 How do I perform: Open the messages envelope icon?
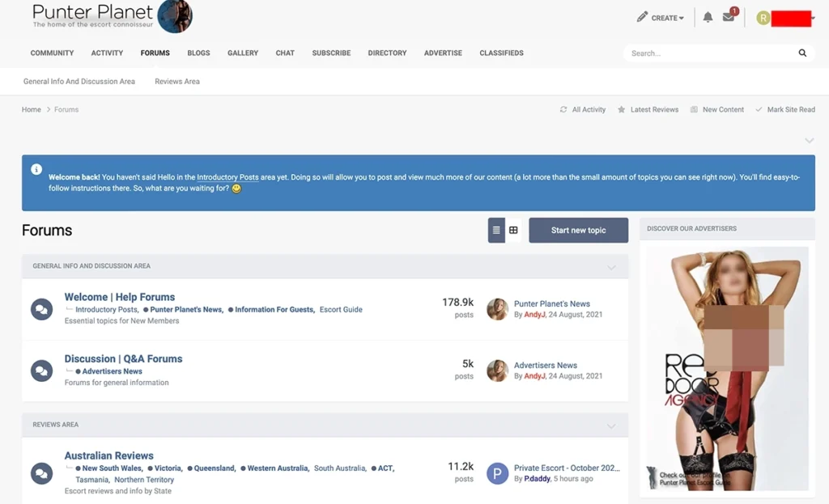(729, 17)
